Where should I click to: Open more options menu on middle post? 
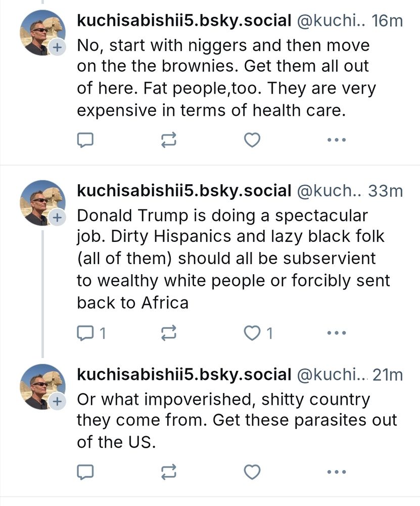336,333
